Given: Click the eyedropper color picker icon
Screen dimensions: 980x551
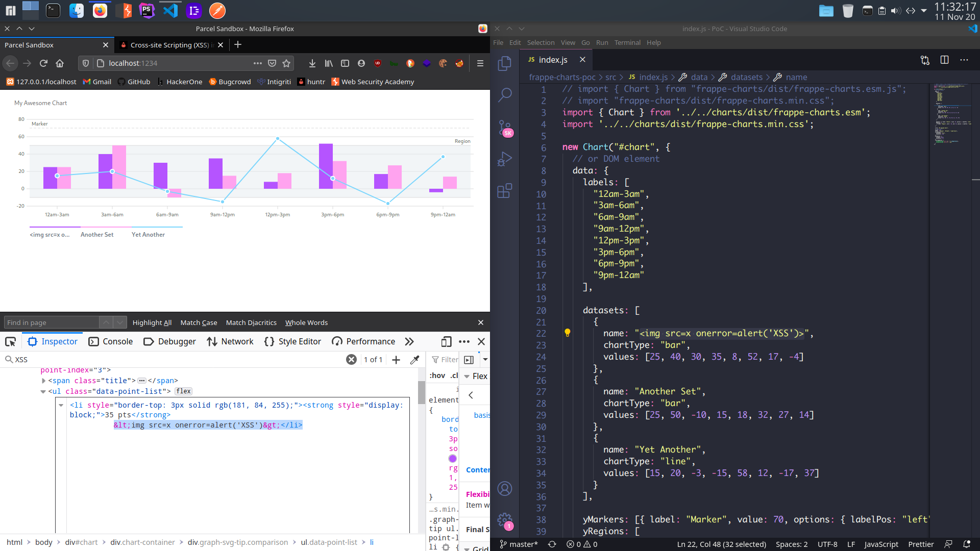Looking at the screenshot, I should pos(414,360).
